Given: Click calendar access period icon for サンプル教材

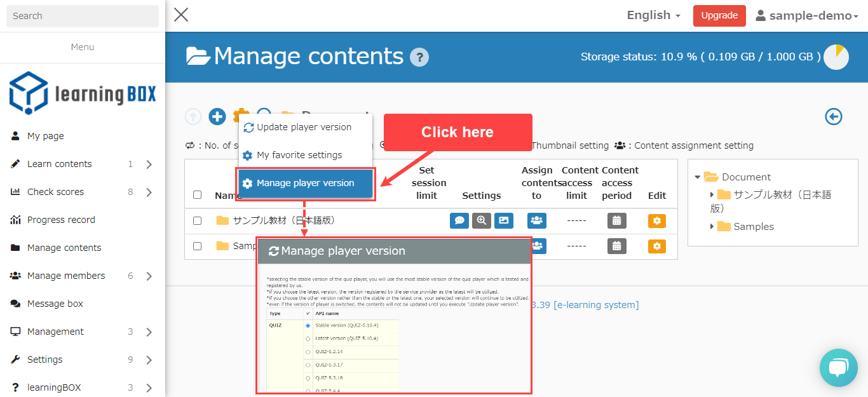Looking at the screenshot, I should tap(617, 220).
